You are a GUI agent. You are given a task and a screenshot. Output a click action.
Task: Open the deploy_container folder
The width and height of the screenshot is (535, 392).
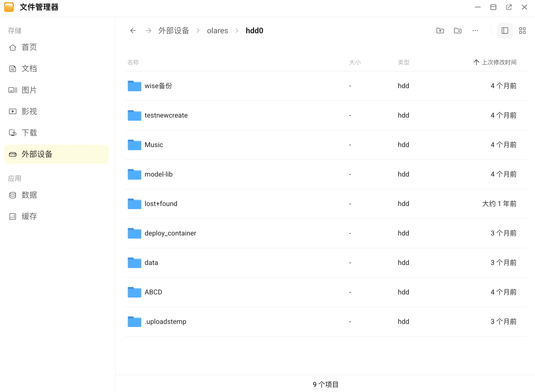coord(170,233)
